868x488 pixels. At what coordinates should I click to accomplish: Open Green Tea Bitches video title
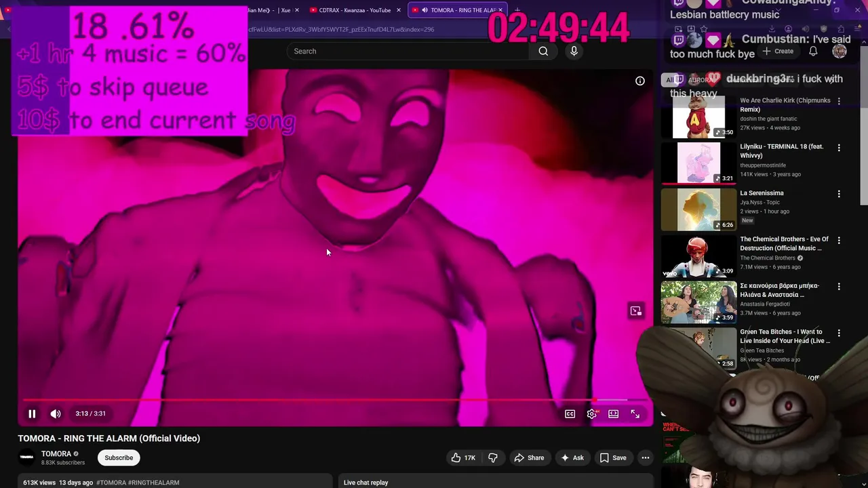pyautogui.click(x=785, y=336)
